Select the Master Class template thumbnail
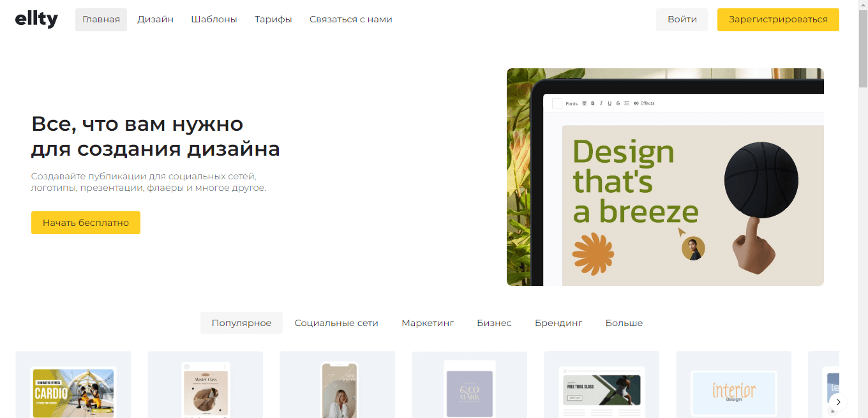 pos(206,391)
